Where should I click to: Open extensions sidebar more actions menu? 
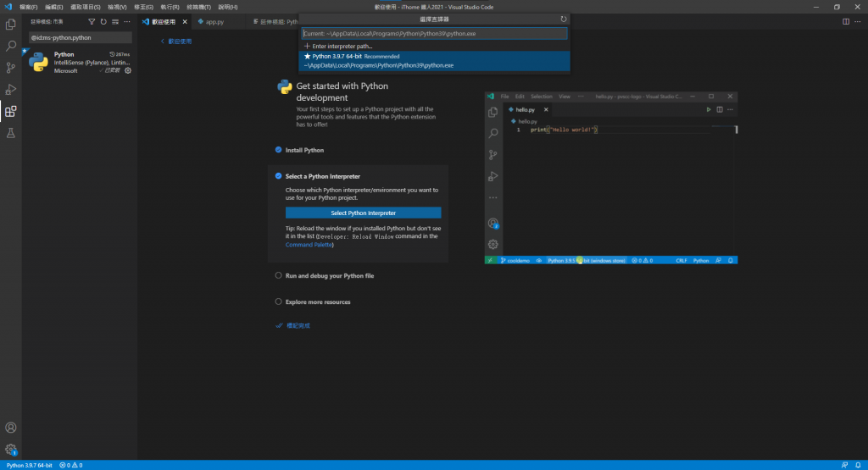pyautogui.click(x=127, y=21)
